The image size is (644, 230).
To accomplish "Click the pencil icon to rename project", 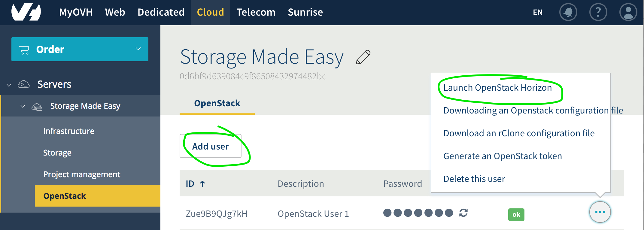I will pos(363,57).
